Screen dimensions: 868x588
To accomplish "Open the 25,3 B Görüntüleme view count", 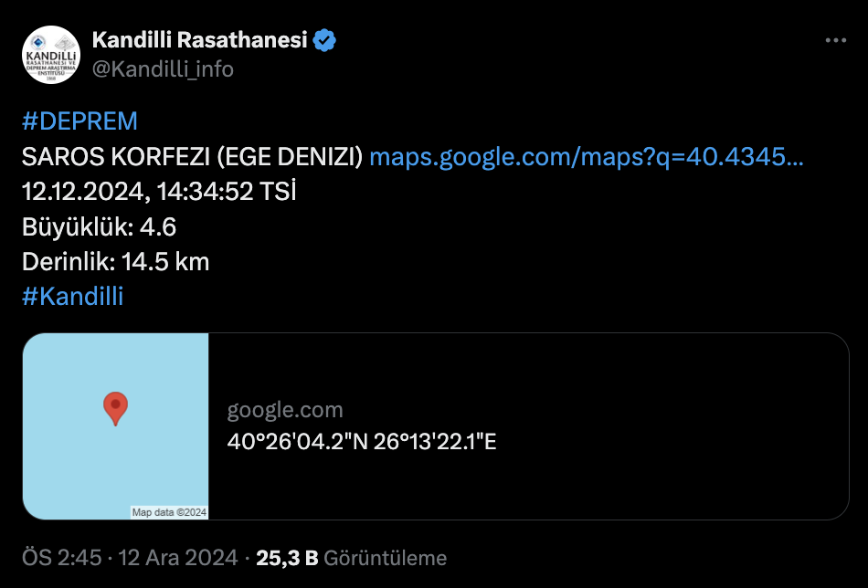I will point(351,558).
